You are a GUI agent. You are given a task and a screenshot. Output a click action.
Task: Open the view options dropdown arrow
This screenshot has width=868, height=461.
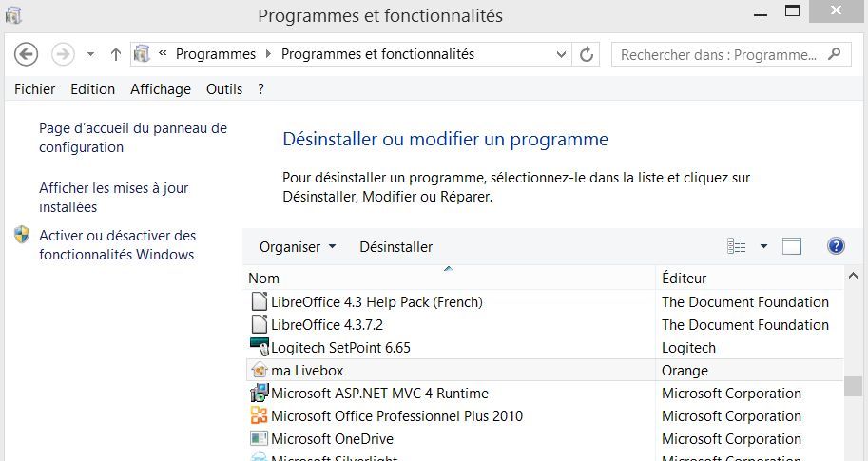(x=763, y=246)
